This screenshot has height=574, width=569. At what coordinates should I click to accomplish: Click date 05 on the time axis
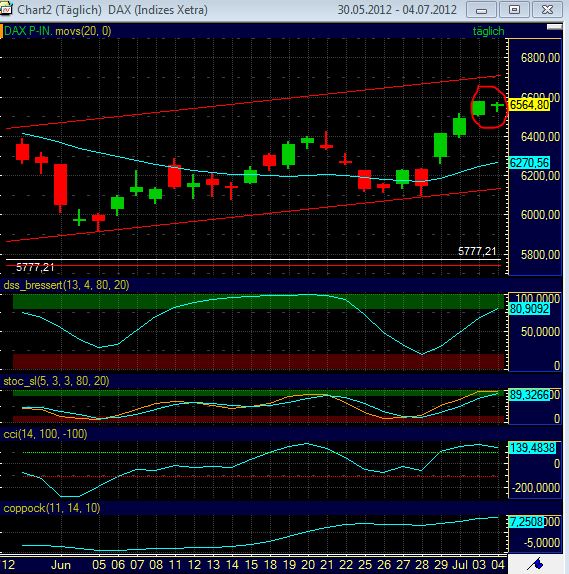click(x=99, y=565)
